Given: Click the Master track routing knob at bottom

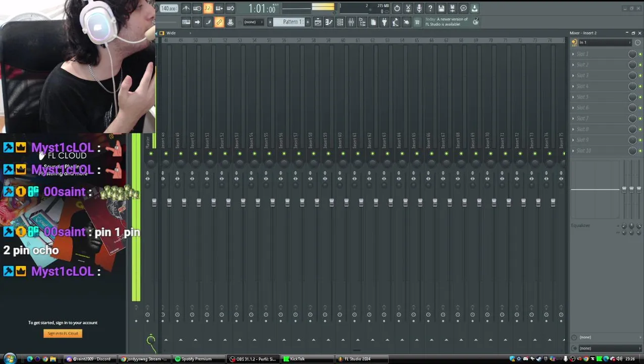Looking at the screenshot, I should coord(151,340).
